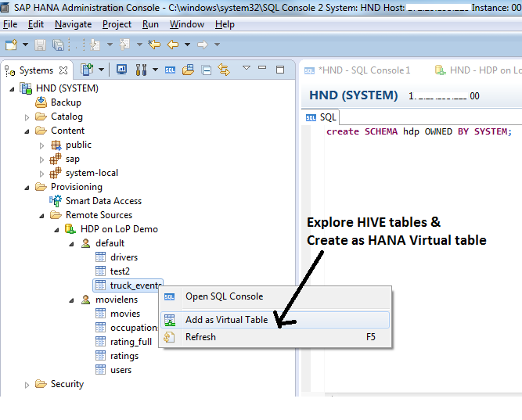This screenshot has width=522, height=420.
Task: Expand the Catalog folder
Action: point(27,117)
